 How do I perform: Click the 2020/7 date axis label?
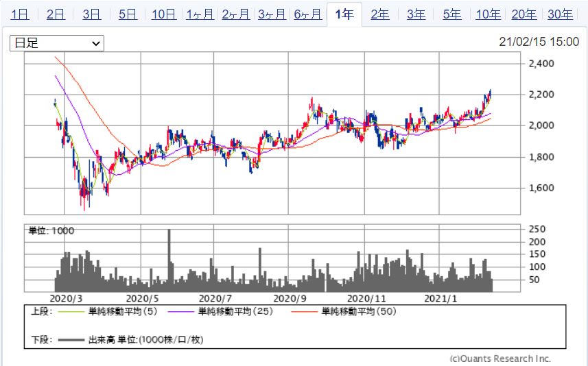215,299
